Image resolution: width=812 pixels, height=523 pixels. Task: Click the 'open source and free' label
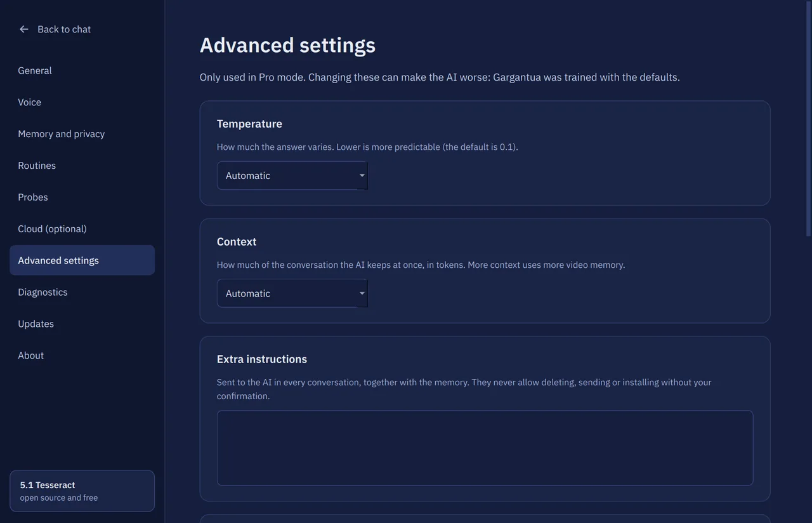point(59,498)
